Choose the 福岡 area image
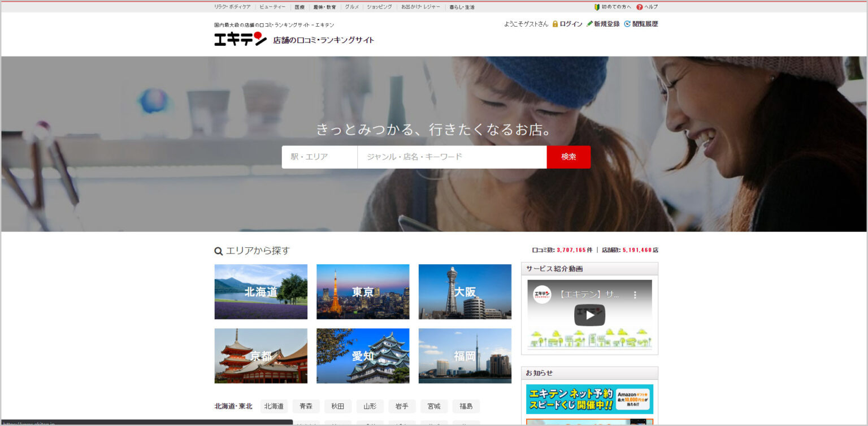This screenshot has width=868, height=426. pyautogui.click(x=465, y=356)
